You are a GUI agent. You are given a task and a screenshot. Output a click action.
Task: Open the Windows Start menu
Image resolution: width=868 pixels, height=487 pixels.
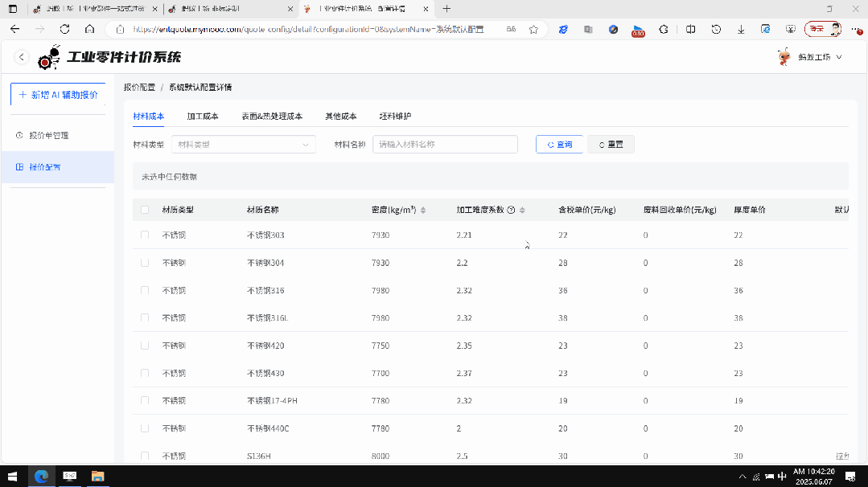click(12, 476)
